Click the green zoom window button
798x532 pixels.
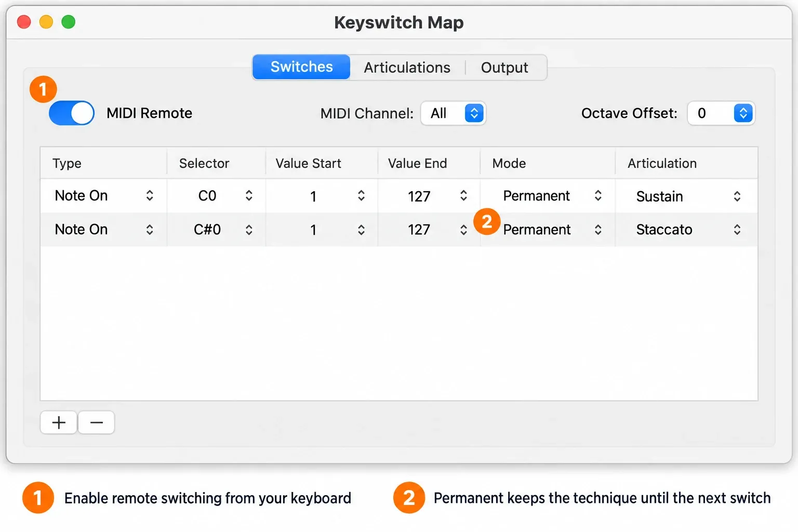pos(69,22)
